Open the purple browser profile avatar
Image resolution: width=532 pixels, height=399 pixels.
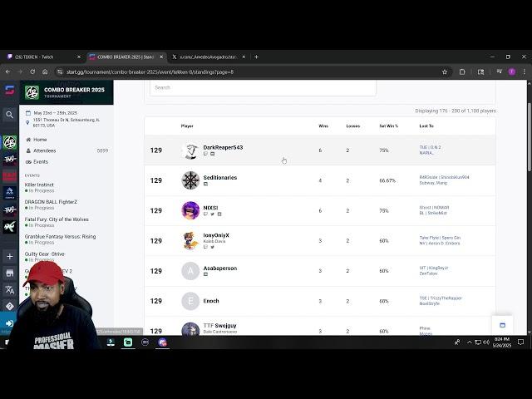pos(512,72)
